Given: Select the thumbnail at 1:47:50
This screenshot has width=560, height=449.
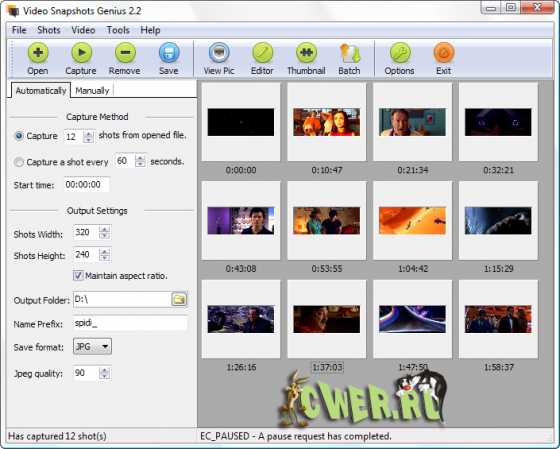Looking at the screenshot, I should tap(412, 319).
